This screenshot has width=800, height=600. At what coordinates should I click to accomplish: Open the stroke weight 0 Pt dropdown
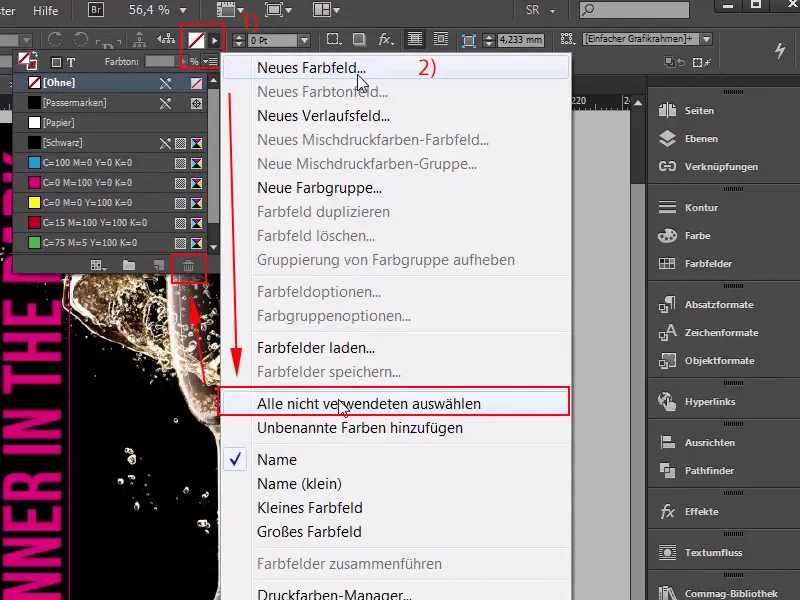coord(305,40)
